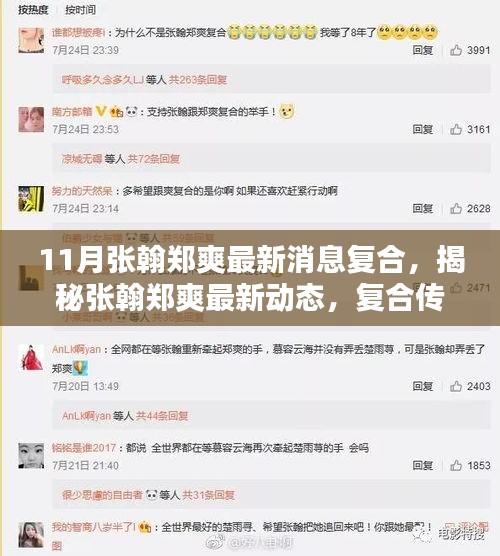The height and width of the screenshot is (556, 500).
Task: Switch to 按时间 sorting tab
Action: pyautogui.click(x=80, y=10)
